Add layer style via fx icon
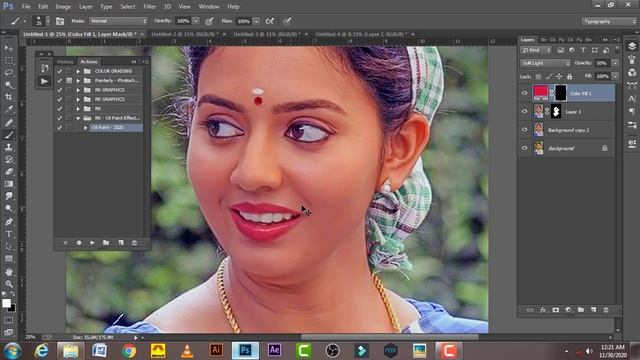The width and height of the screenshot is (640, 360). point(542,310)
